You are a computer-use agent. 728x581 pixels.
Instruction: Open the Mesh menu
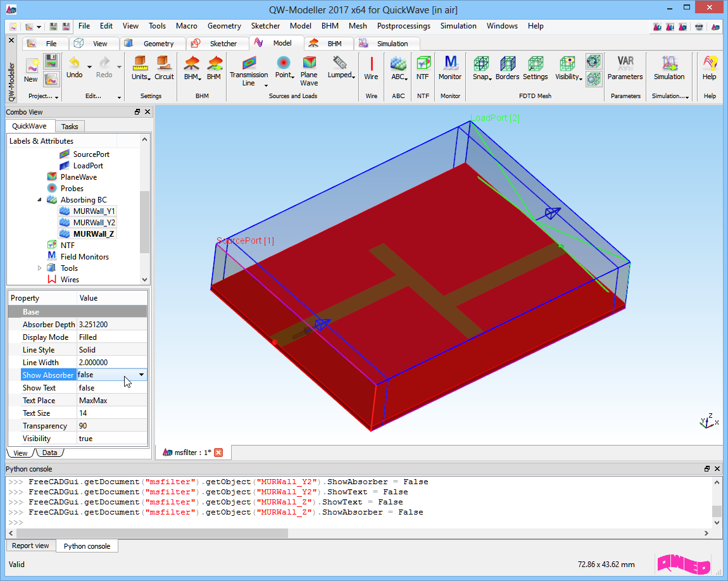(358, 26)
